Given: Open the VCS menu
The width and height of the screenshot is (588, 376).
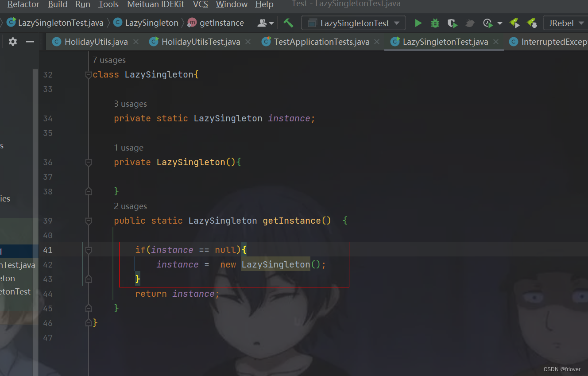Looking at the screenshot, I should click(200, 4).
